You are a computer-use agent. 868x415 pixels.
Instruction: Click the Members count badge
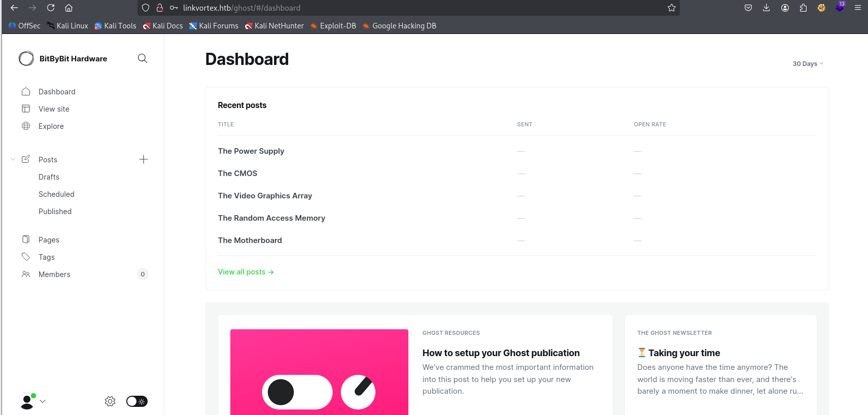143,274
